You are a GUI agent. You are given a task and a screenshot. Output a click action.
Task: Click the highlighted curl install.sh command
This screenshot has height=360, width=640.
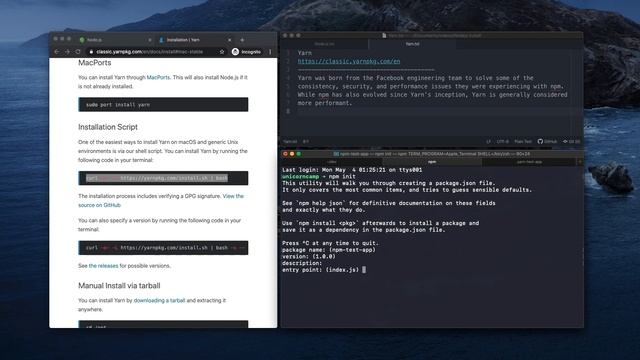(x=157, y=178)
